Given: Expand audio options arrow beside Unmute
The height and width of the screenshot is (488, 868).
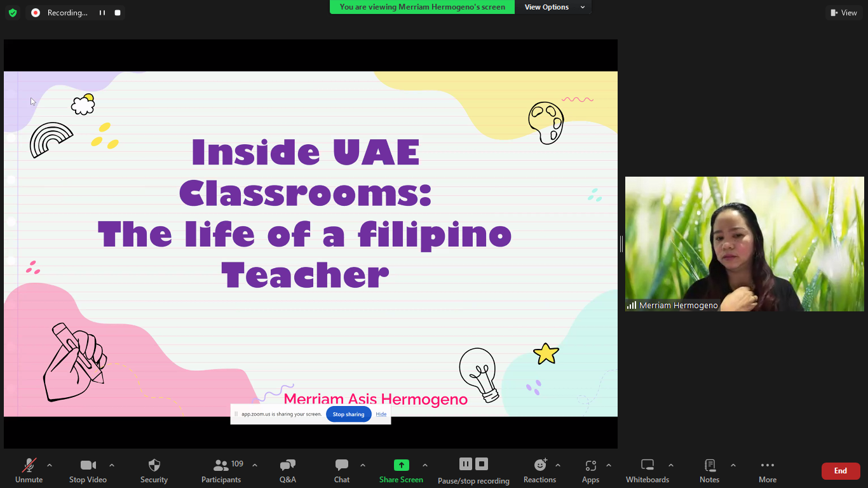Looking at the screenshot, I should (50, 465).
